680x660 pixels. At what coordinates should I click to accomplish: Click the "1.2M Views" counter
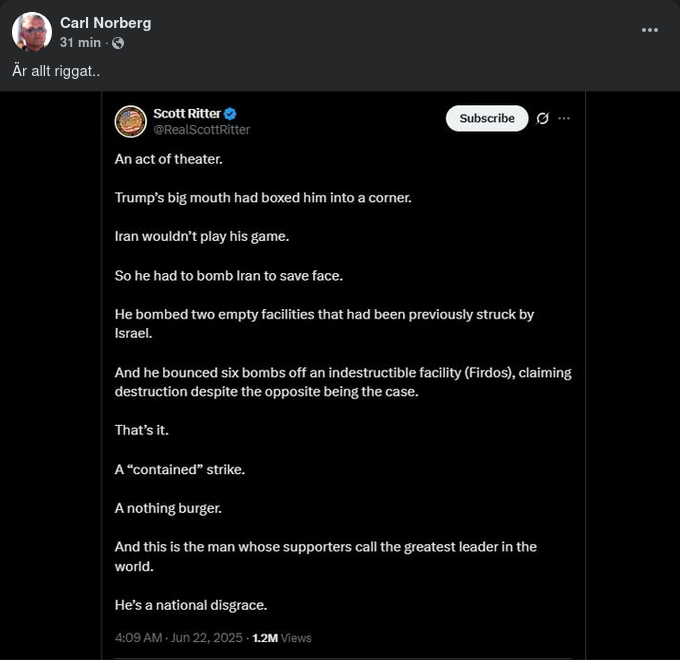(x=282, y=637)
